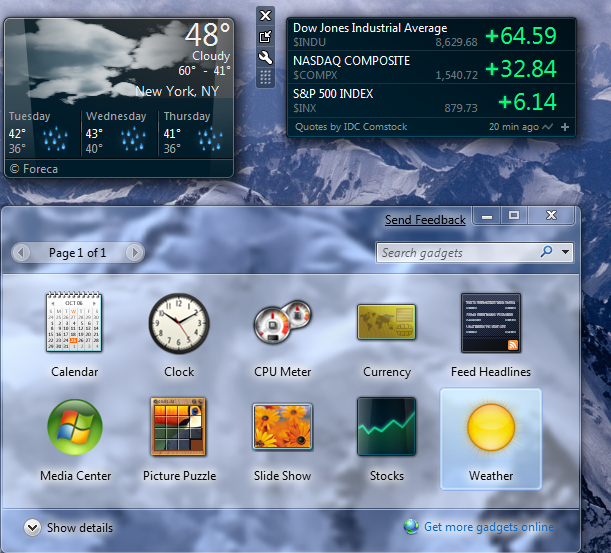This screenshot has width=611, height=553.
Task: Open Get more gadgets online link
Action: 489,527
